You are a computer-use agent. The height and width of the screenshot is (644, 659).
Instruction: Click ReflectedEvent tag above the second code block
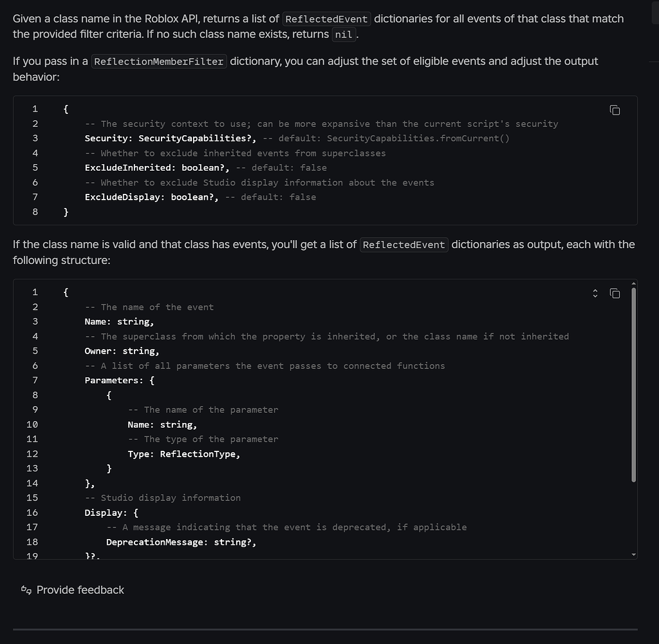(x=404, y=245)
